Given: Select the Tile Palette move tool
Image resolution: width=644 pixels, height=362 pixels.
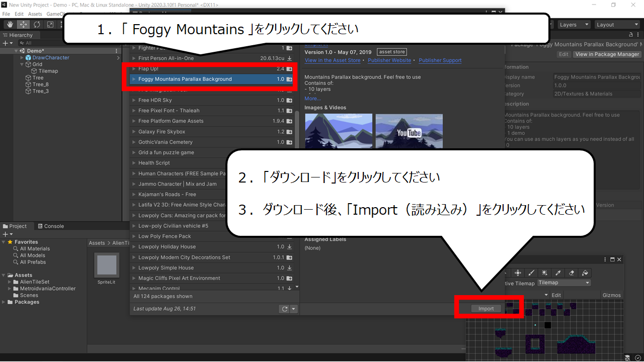Looking at the screenshot, I should click(x=518, y=273).
